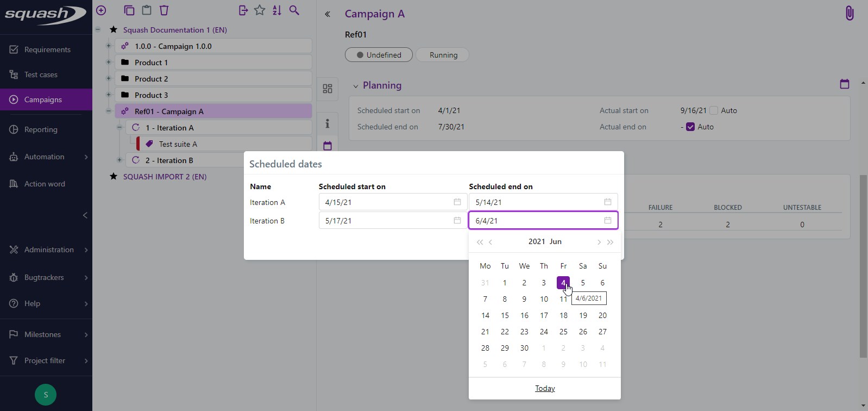Screen dimensions: 868x411
Task: Go to next month in calendar
Action: [599, 242]
